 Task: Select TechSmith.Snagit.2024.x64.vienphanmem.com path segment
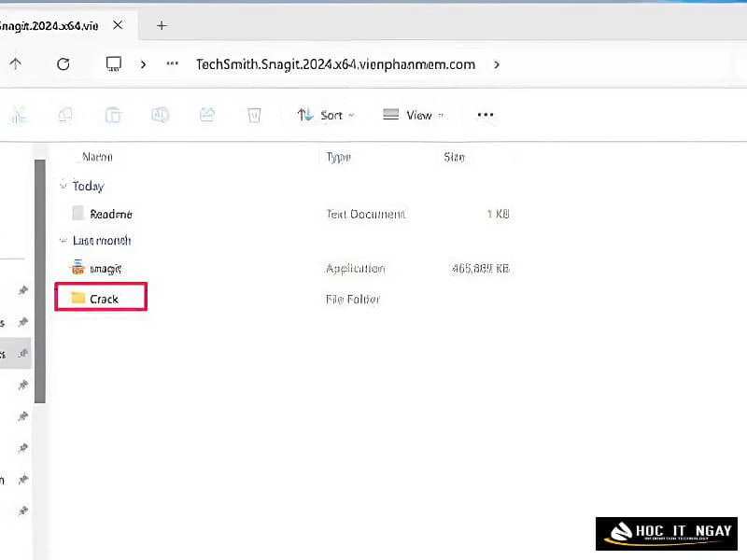tap(335, 64)
